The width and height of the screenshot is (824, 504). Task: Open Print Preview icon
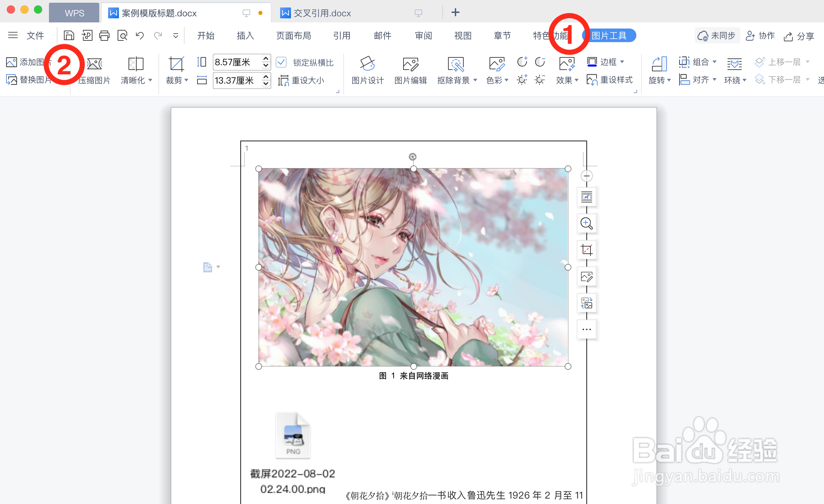(122, 35)
